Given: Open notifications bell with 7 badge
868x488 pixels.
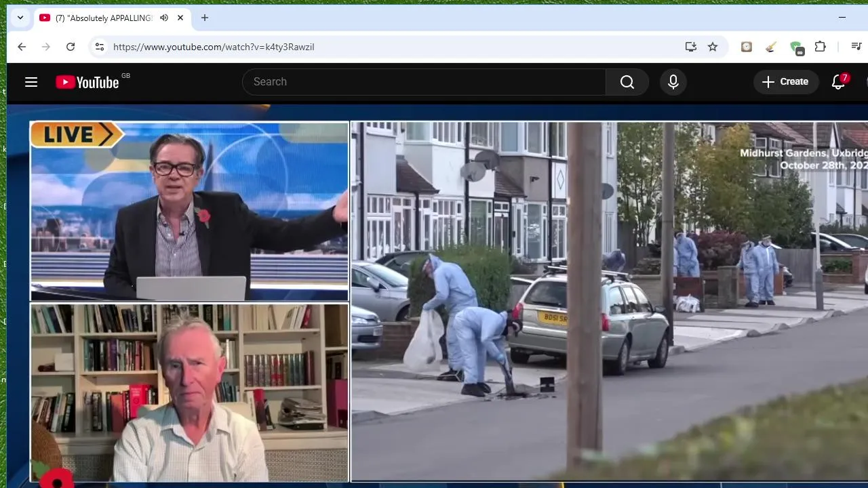Looking at the screenshot, I should pyautogui.click(x=839, y=82).
